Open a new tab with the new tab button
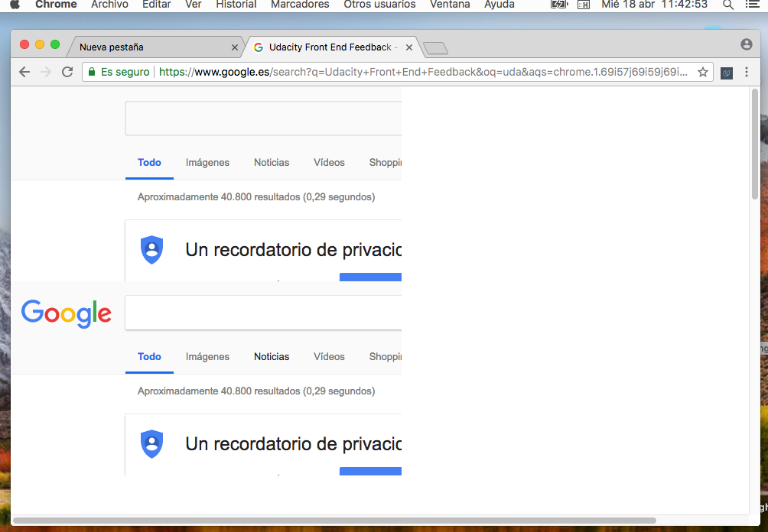The height and width of the screenshot is (532, 768). click(x=435, y=48)
